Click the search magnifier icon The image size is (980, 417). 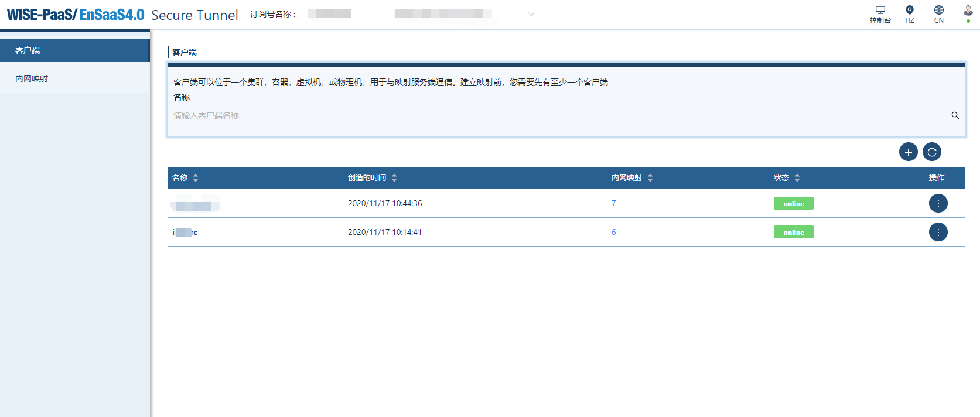[x=955, y=115]
